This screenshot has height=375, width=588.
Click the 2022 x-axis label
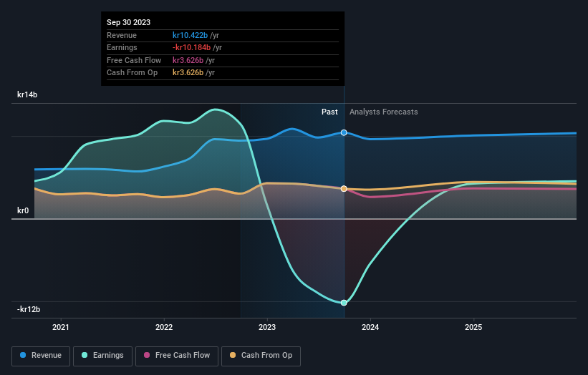coord(164,327)
